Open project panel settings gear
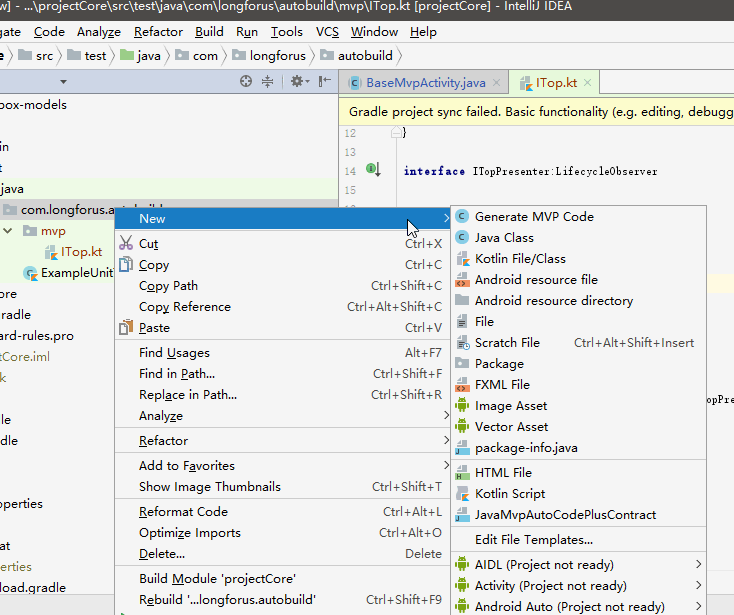 point(300,81)
